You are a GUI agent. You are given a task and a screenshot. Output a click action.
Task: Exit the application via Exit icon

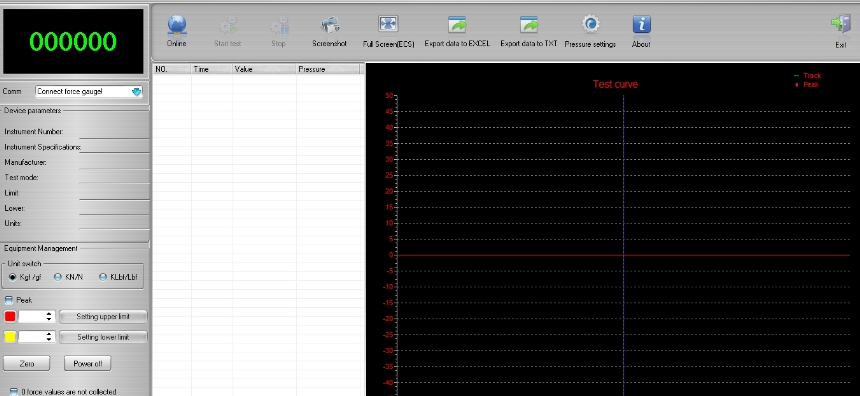(x=840, y=25)
